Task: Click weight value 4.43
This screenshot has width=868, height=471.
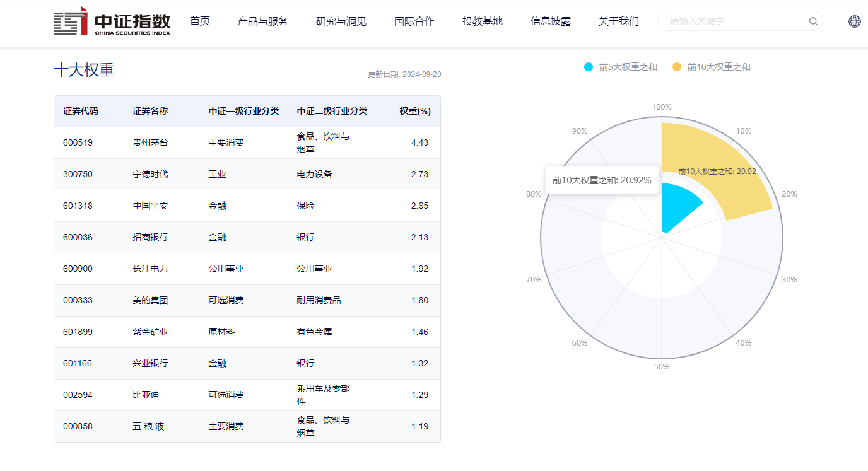Action: pyautogui.click(x=419, y=142)
